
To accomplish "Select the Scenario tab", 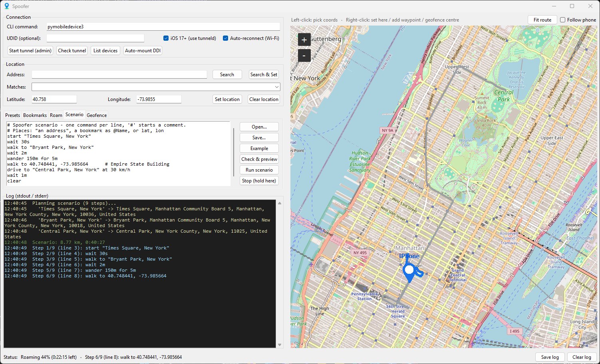I will 74,115.
